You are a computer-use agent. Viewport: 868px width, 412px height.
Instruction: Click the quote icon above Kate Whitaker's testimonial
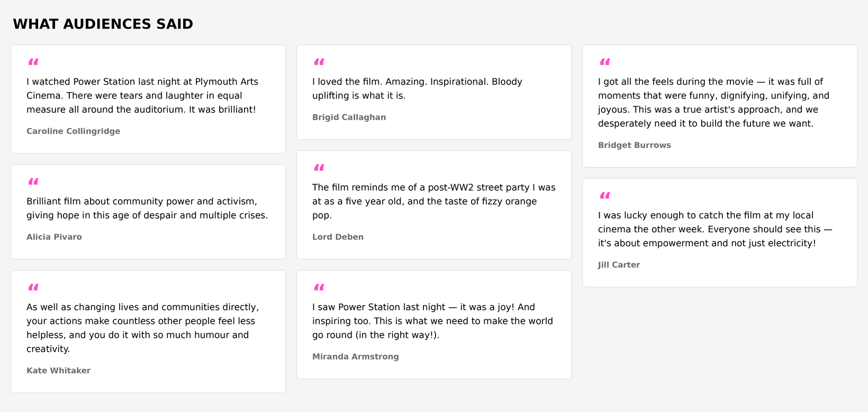[33, 288]
